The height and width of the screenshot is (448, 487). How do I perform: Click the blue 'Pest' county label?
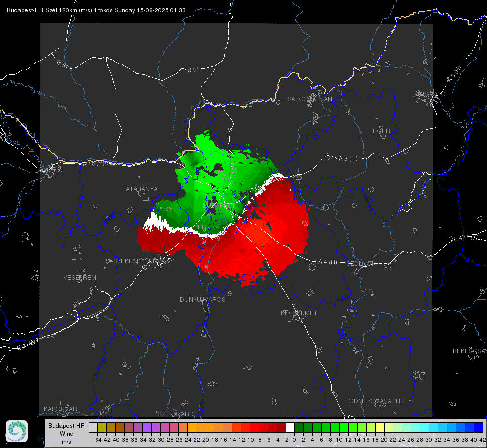point(342,300)
